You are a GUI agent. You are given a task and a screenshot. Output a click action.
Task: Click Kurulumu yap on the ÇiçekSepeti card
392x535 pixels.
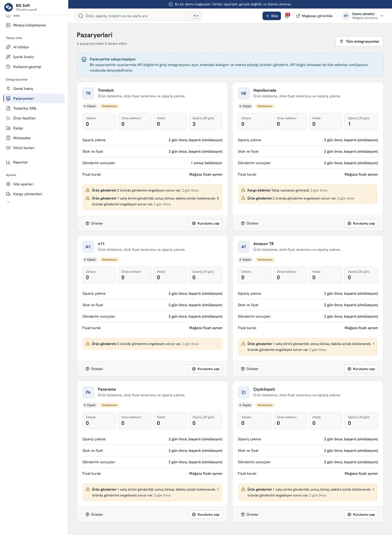[x=361, y=514]
